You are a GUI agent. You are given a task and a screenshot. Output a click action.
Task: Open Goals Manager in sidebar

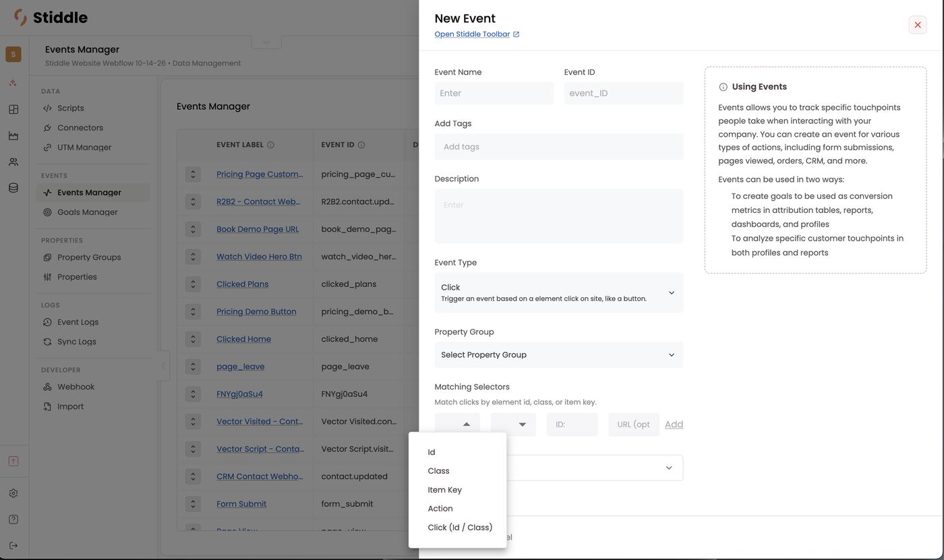[93, 212]
